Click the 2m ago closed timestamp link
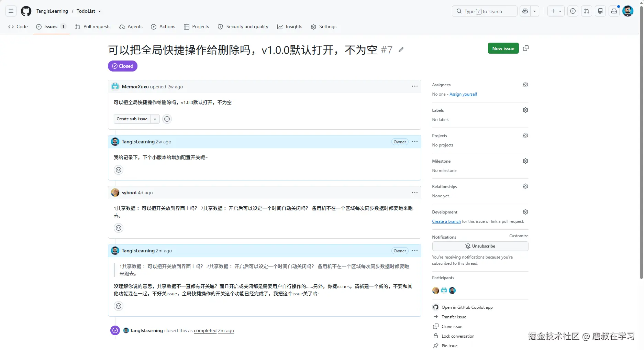 pyautogui.click(x=226, y=331)
